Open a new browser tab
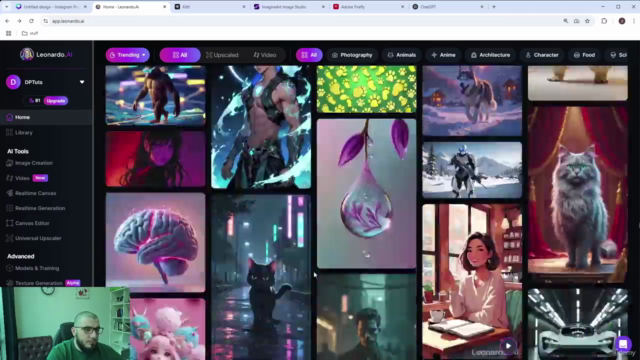640x360 pixels. pyautogui.click(x=494, y=7)
